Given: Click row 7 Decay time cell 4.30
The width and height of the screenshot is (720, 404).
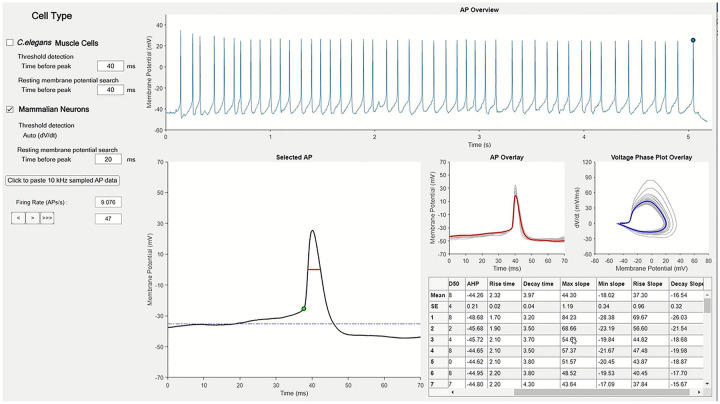Looking at the screenshot, I should [x=540, y=384].
